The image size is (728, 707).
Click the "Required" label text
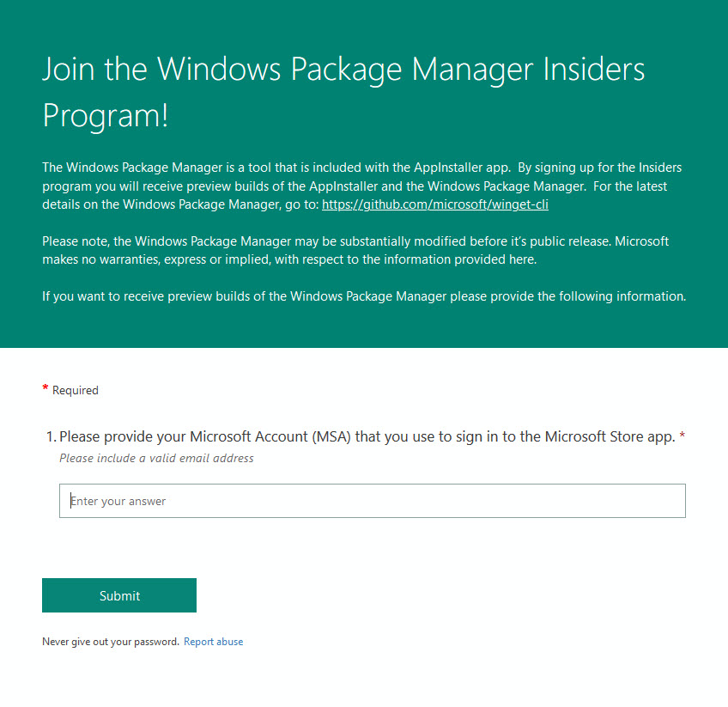(76, 391)
